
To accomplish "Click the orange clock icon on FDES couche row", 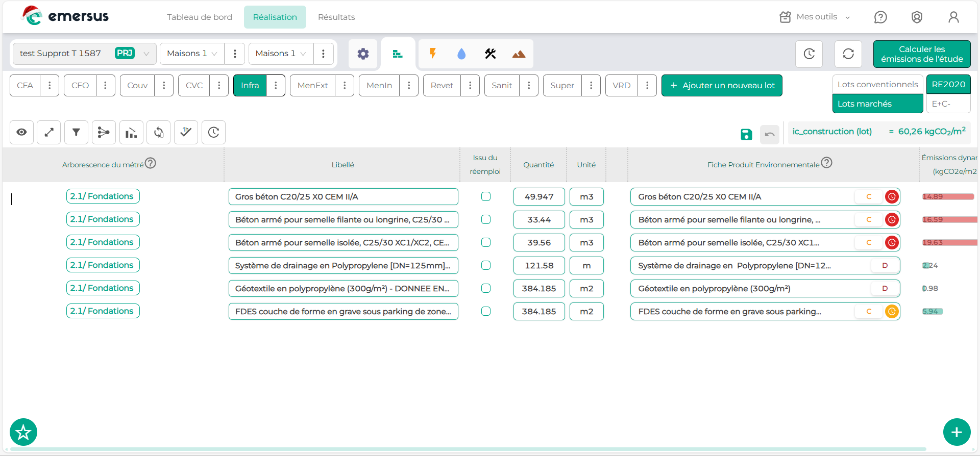I will pos(892,311).
